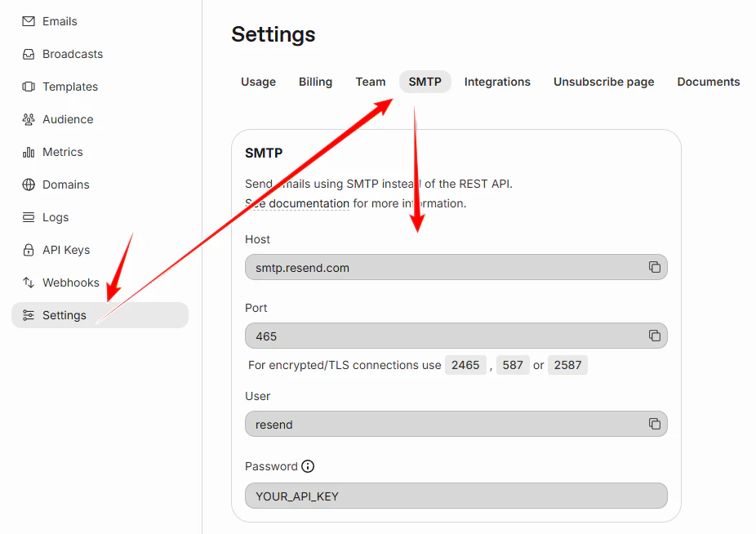Copy the Port 465 value

click(654, 336)
